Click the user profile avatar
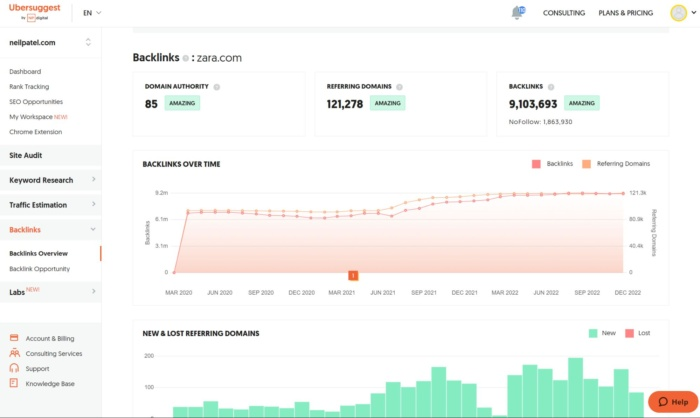This screenshot has height=418, width=700. pyautogui.click(x=679, y=13)
